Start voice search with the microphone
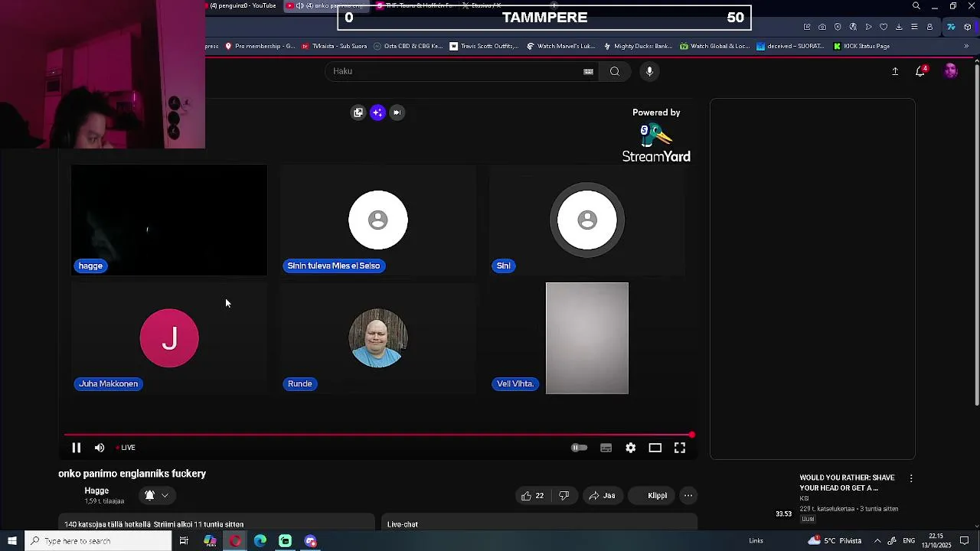The height and width of the screenshot is (551, 980). [649, 71]
